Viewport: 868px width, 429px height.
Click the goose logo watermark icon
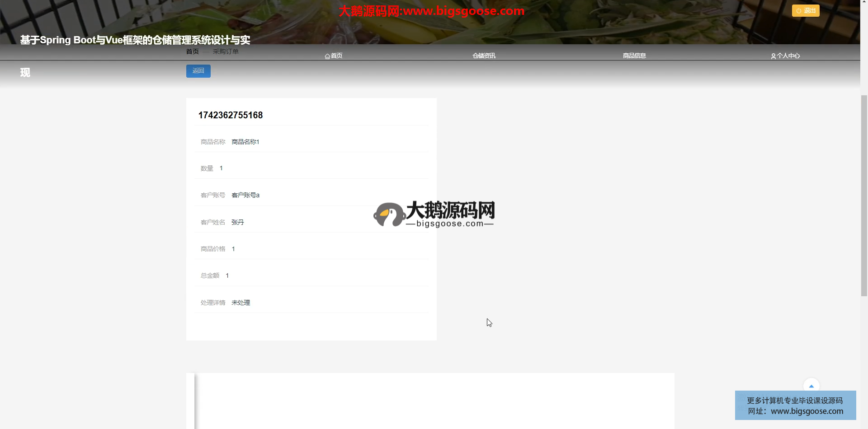(x=389, y=214)
